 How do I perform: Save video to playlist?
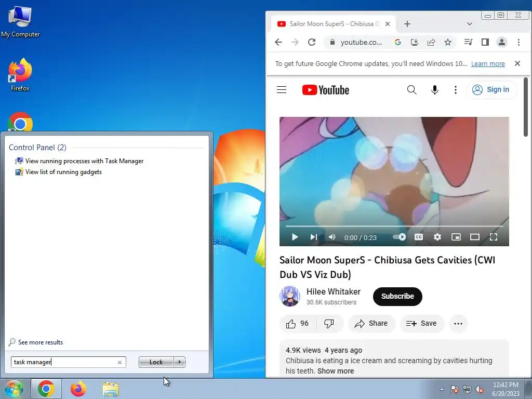coord(422,324)
